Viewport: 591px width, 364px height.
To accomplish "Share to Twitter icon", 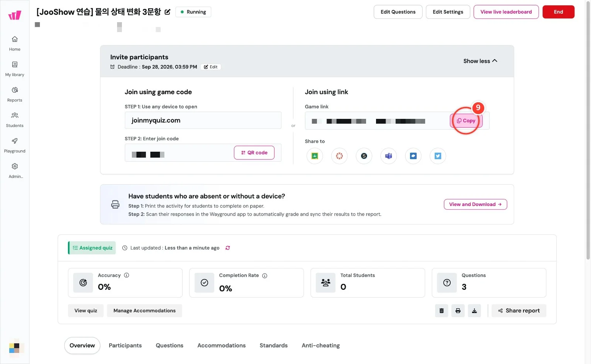I will tap(438, 156).
